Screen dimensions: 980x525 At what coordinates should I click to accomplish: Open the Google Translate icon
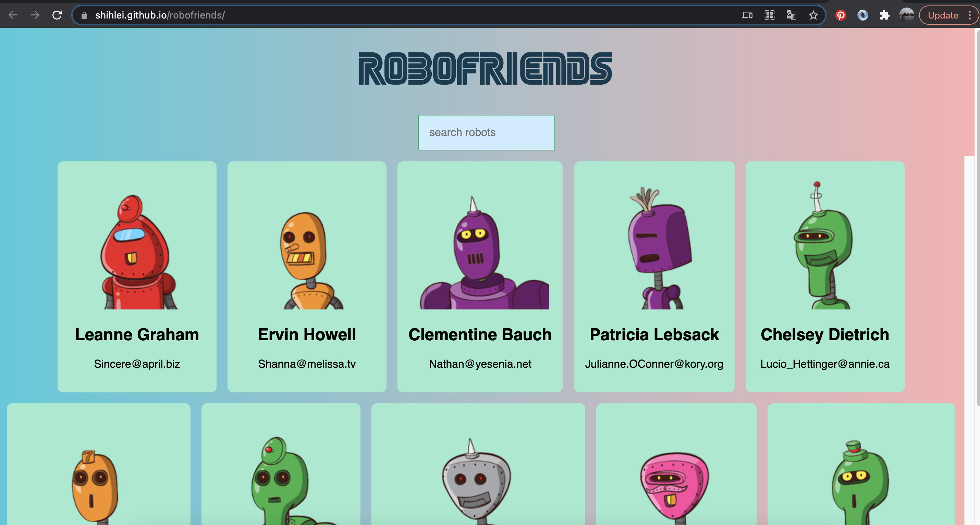click(791, 15)
